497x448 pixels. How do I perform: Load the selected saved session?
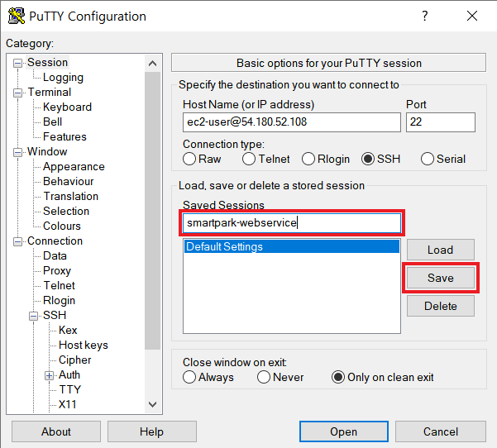pos(441,250)
